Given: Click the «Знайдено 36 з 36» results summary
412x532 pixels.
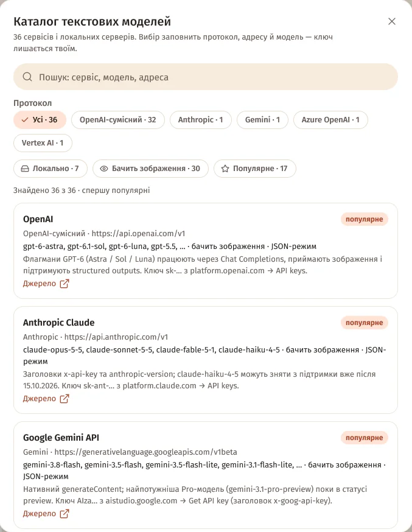Looking at the screenshot, I should coord(82,191).
